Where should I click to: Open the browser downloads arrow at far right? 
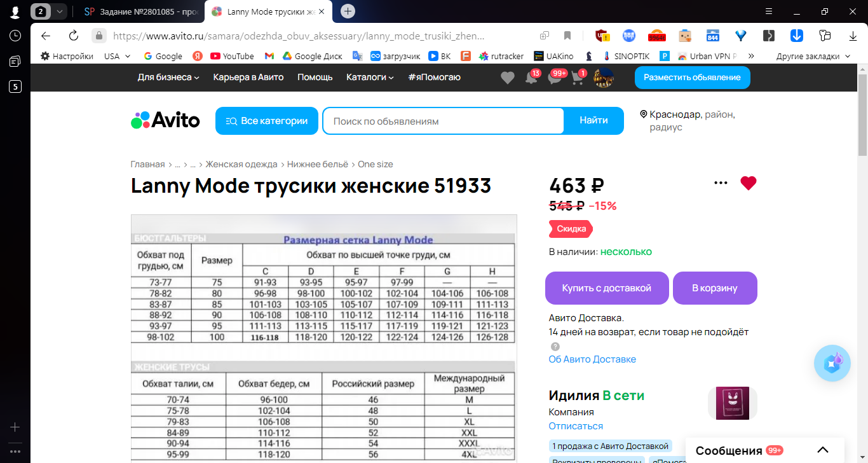853,36
